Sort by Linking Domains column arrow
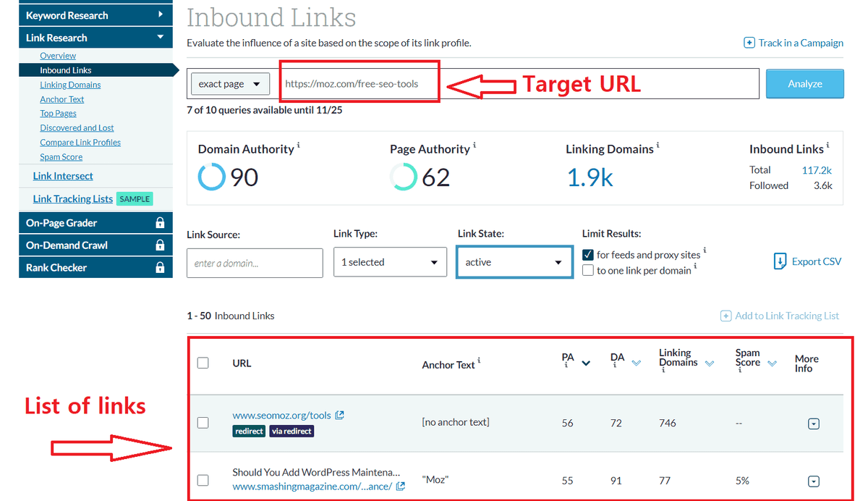 point(710,363)
